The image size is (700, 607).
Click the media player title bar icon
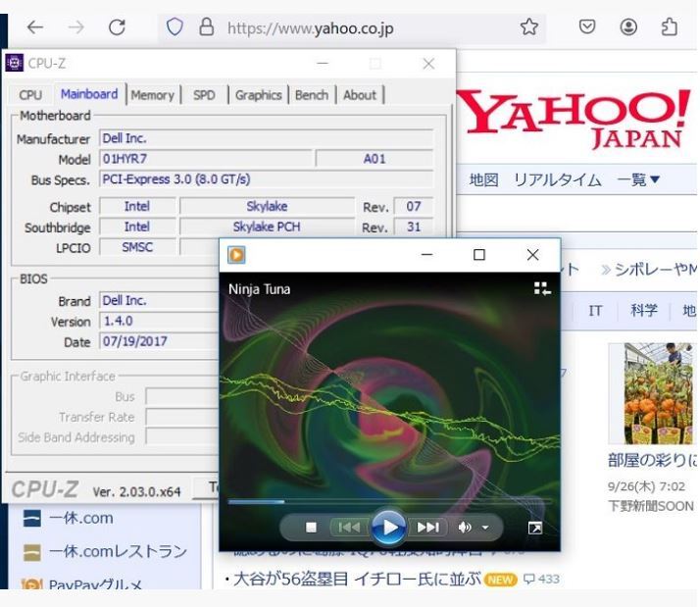236,255
